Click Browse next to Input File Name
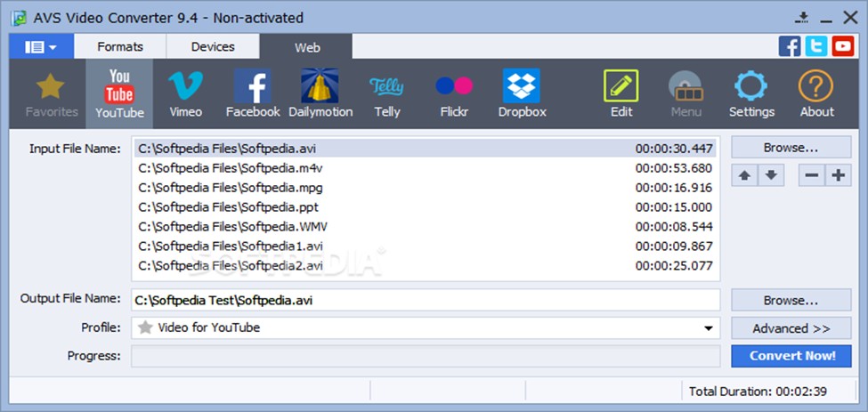868x412 pixels. 791,148
